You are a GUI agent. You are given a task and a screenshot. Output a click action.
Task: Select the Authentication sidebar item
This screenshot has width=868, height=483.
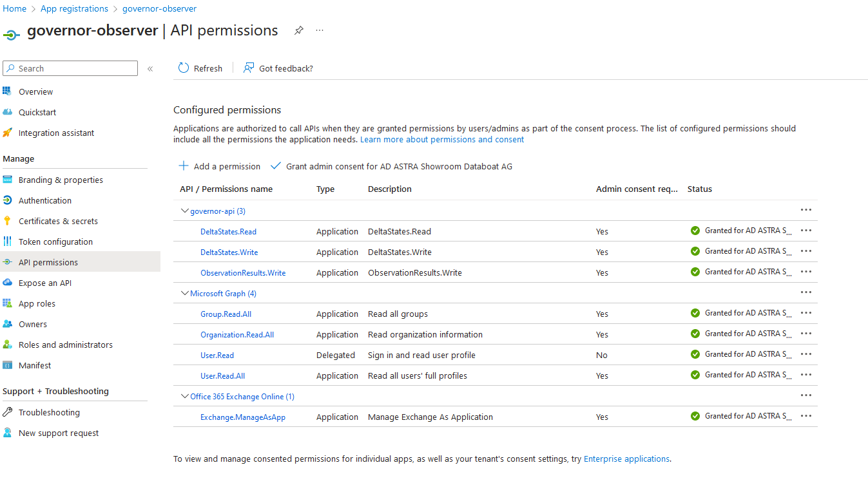[45, 200]
